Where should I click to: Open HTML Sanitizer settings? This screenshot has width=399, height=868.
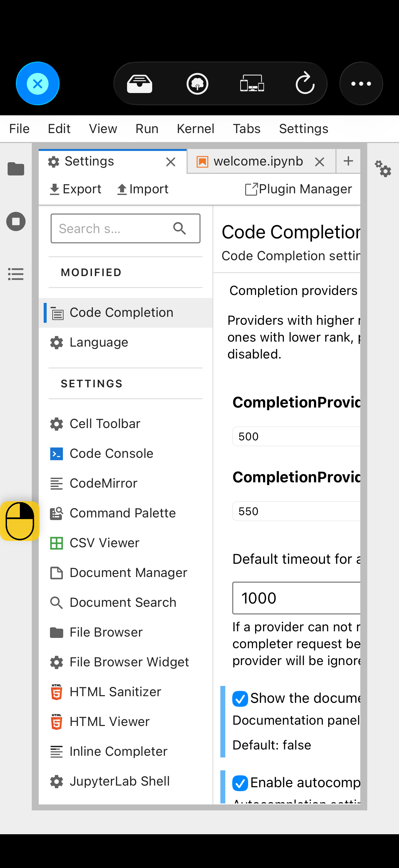[x=126, y=692]
